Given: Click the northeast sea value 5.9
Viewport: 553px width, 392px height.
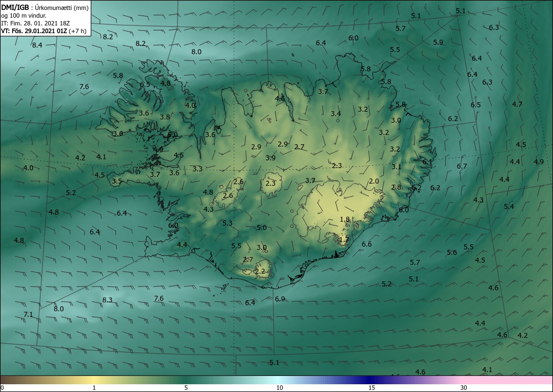Looking at the screenshot, I should coord(438,43).
